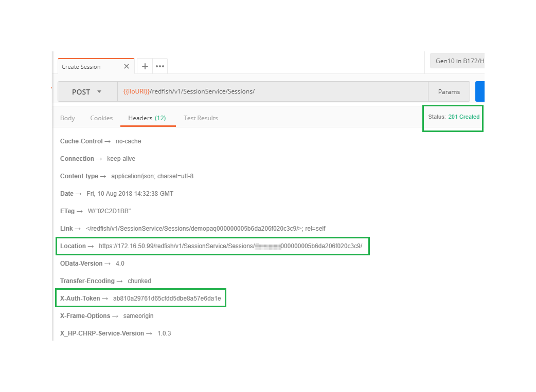536x392 pixels.
Task: Close the Create Session tab
Action: pos(127,66)
